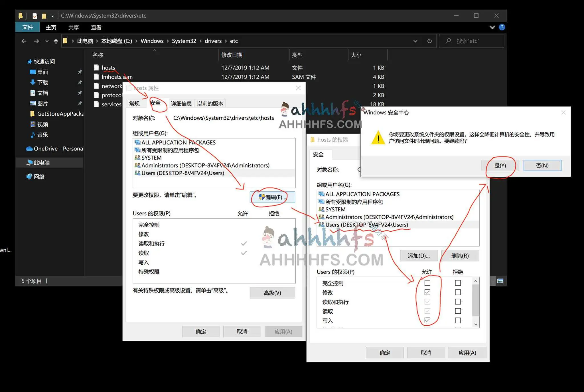Switch to the 查看 tab
584x392 pixels.
tap(96, 27)
